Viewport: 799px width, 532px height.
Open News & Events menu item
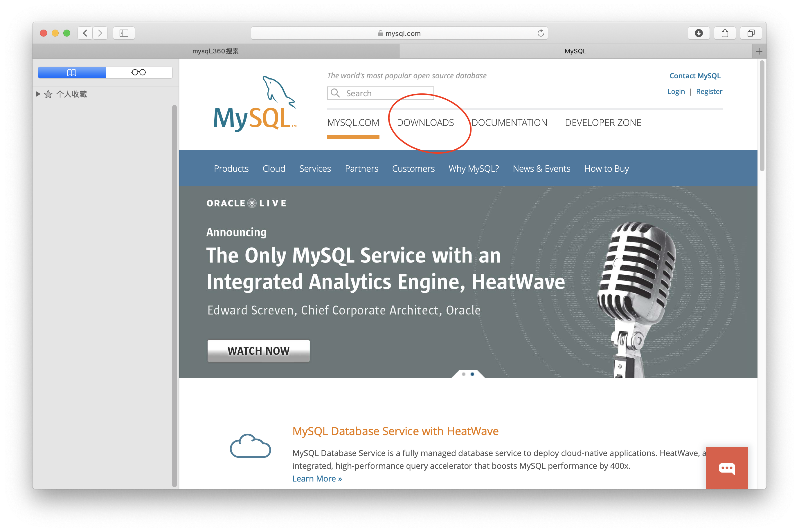541,169
